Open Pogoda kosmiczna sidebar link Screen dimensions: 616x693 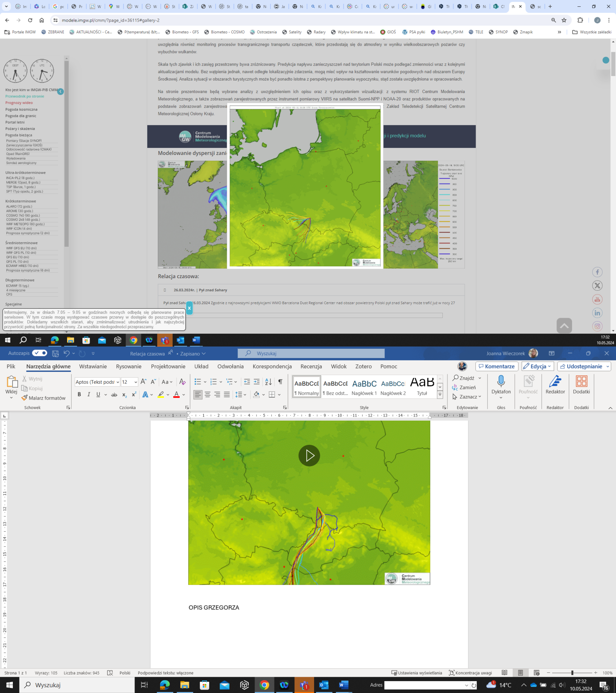tap(21, 109)
